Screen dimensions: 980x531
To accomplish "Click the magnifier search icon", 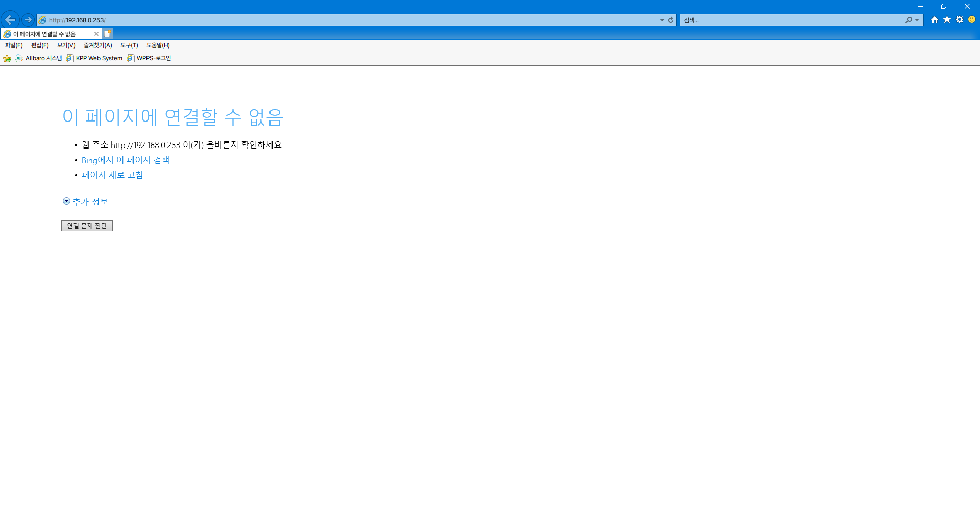I will click(x=909, y=20).
